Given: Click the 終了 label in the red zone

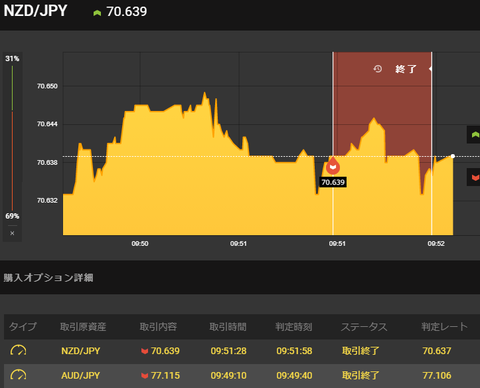Looking at the screenshot, I should coord(406,69).
